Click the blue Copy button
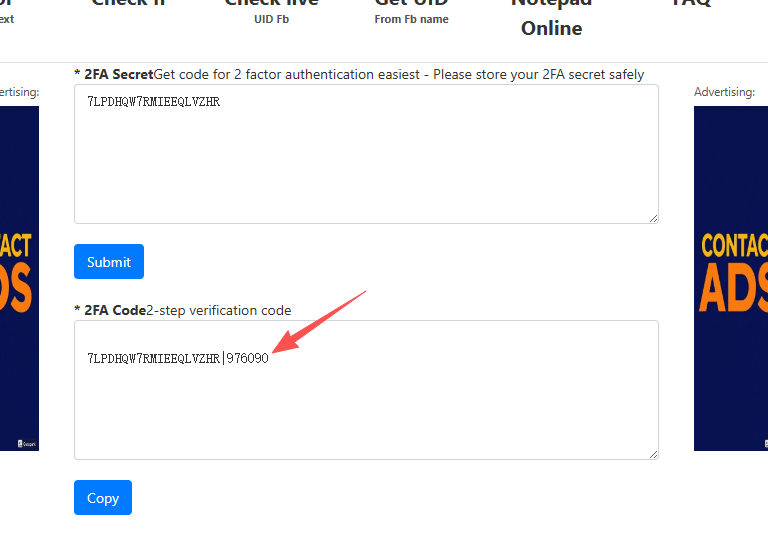Image resolution: width=768 pixels, height=533 pixels. 103,498
